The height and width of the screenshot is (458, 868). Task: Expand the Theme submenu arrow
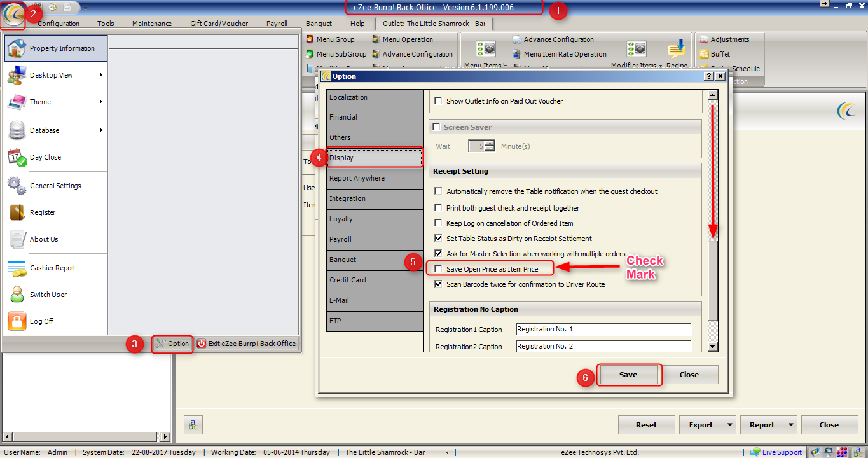pos(101,102)
